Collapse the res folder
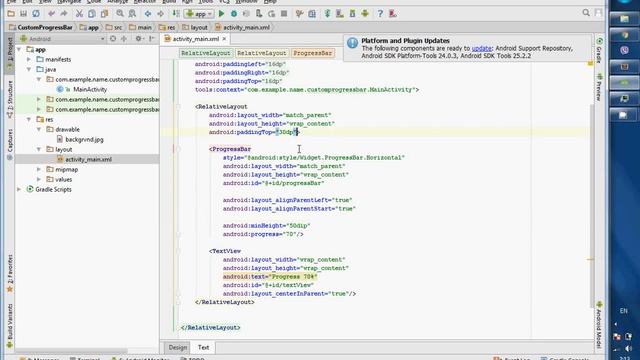640x360 pixels. [x=29, y=119]
